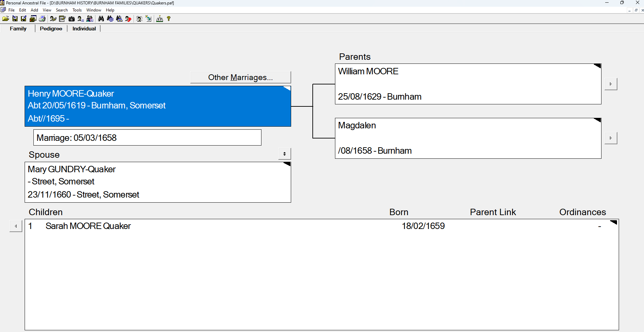
Task: Click the Marriage date field
Action: [x=147, y=138]
